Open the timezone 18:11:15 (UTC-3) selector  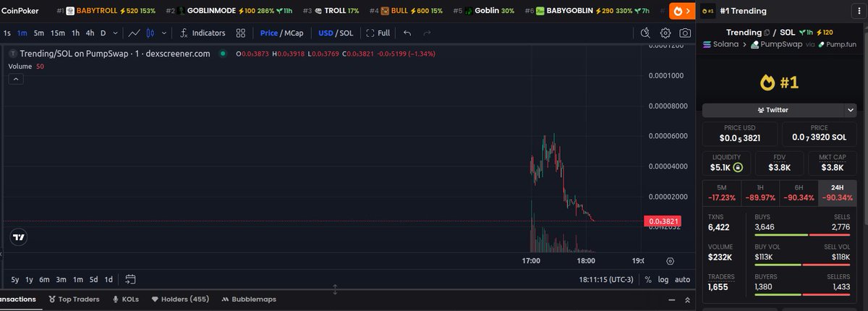(608, 279)
